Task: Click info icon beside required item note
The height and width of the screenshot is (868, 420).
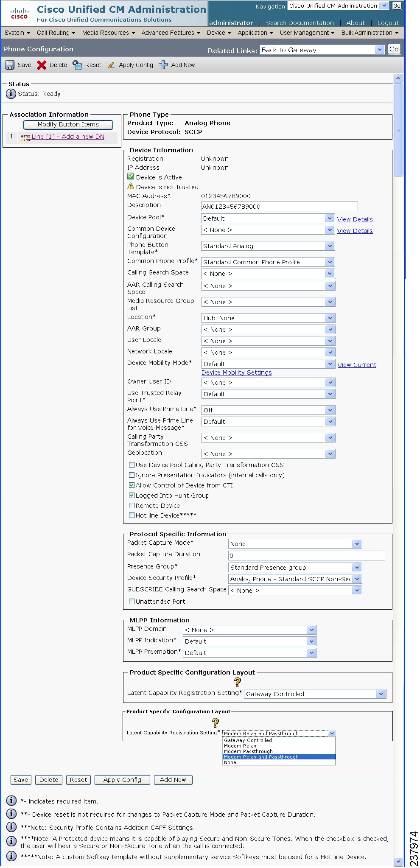Action: 11,801
